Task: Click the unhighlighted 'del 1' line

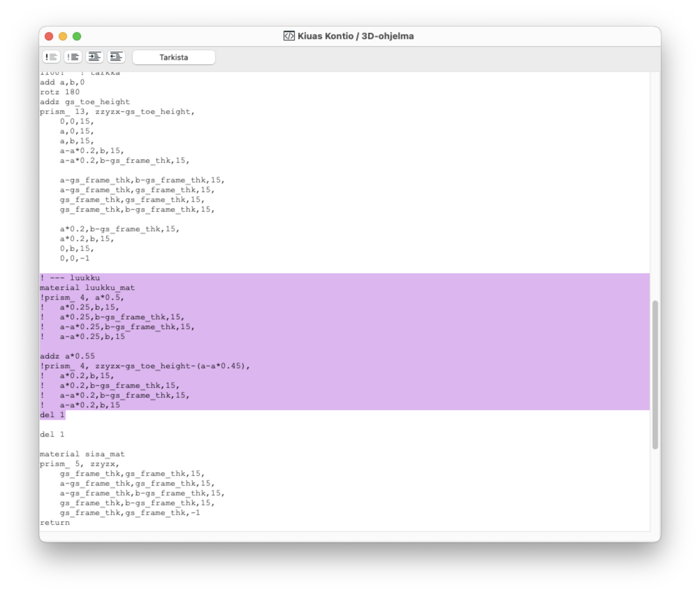Action: 52,434
